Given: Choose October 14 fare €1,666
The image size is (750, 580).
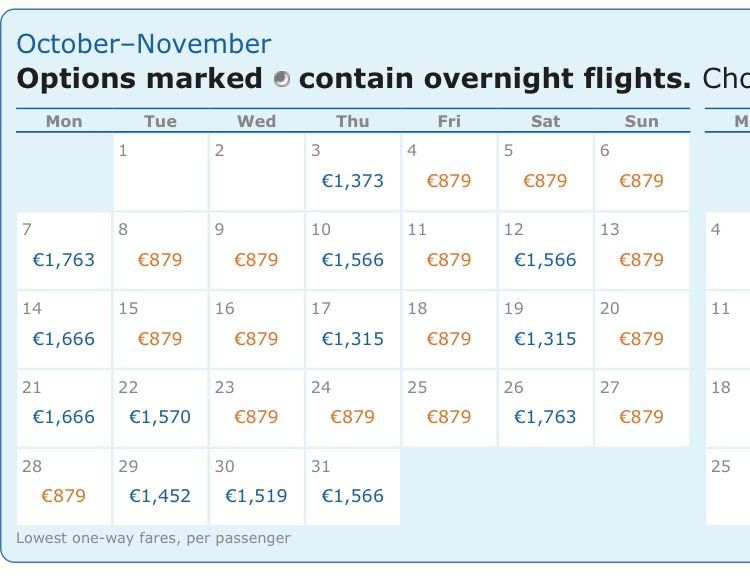Looking at the screenshot, I should [64, 339].
